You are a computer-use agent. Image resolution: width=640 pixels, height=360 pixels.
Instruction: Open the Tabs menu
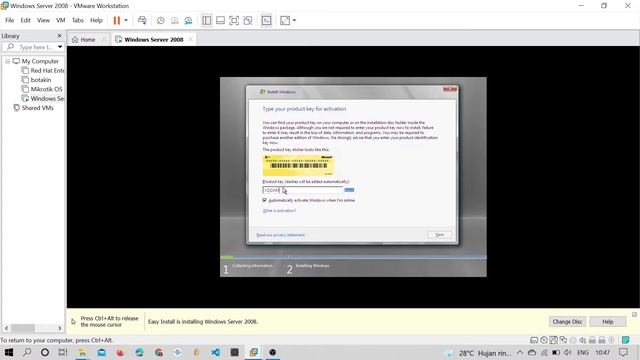tap(78, 20)
